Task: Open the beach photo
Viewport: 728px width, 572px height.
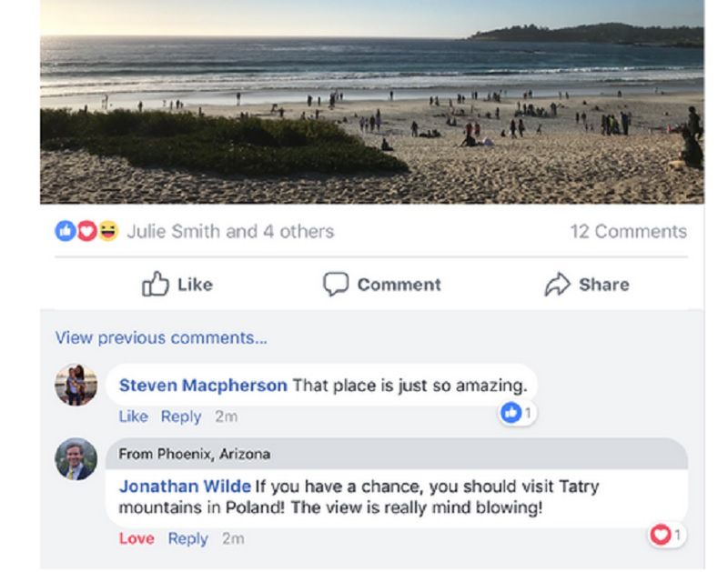Action: pyautogui.click(x=371, y=101)
